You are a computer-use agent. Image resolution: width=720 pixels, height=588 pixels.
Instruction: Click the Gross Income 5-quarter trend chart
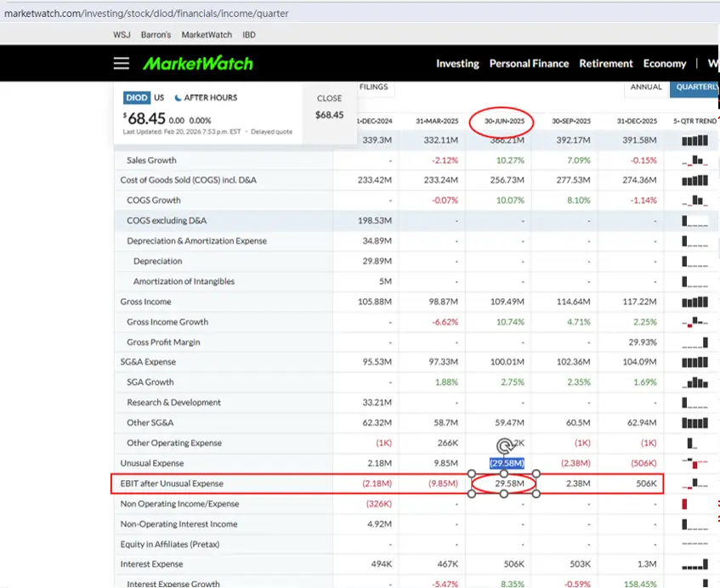(694, 302)
